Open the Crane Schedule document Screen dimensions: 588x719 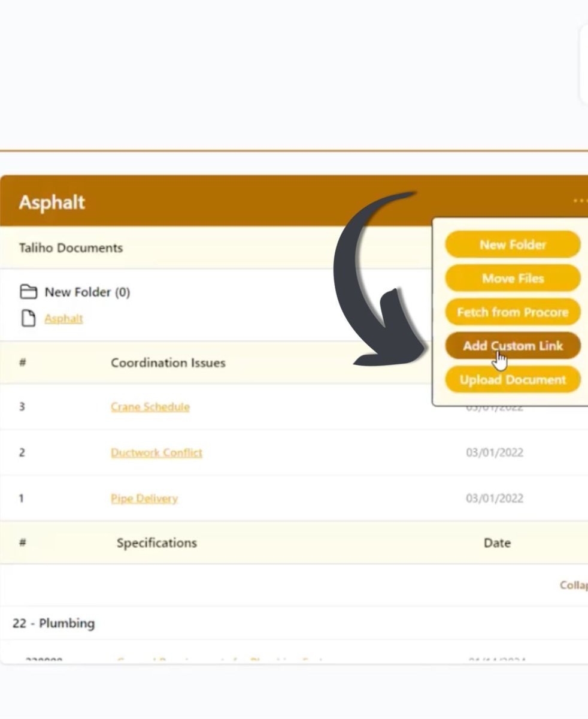pos(150,406)
